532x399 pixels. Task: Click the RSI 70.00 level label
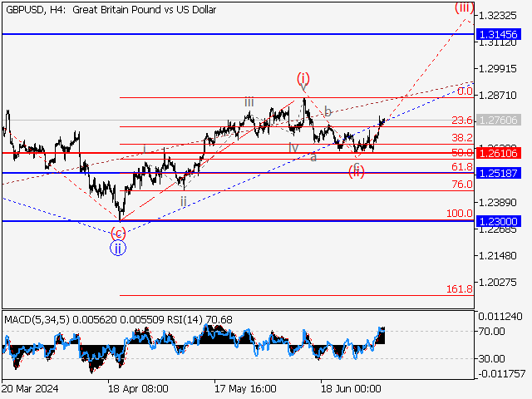[492, 331]
